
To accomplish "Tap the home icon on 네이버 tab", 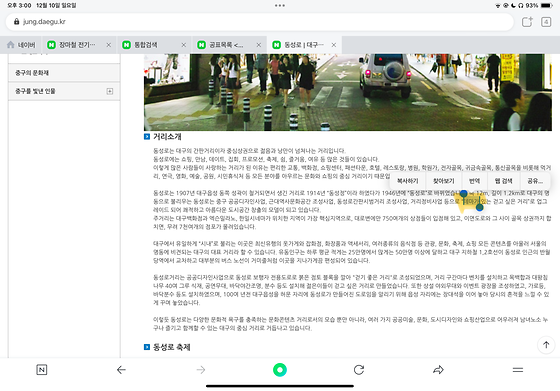I will click(x=11, y=45).
